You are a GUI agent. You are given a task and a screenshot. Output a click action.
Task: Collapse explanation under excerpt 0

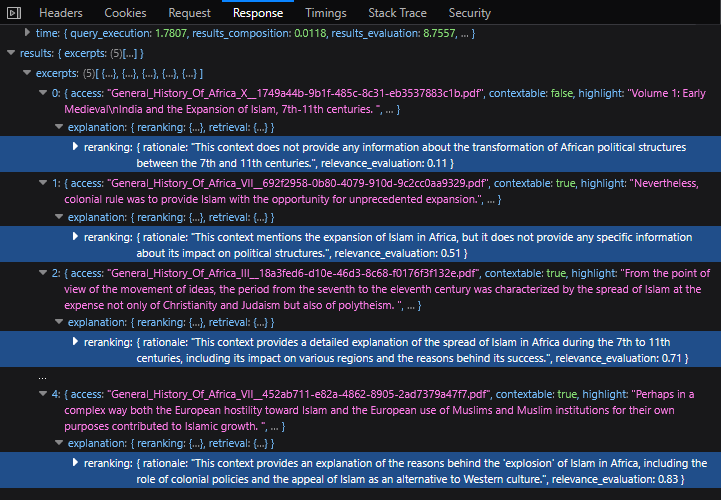click(59, 127)
